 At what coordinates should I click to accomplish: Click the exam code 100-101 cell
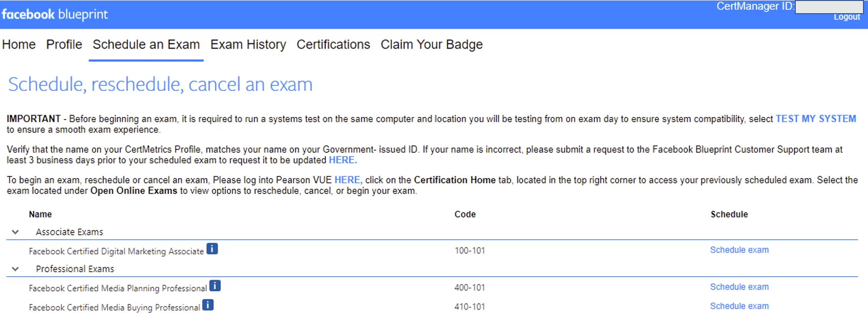(469, 251)
